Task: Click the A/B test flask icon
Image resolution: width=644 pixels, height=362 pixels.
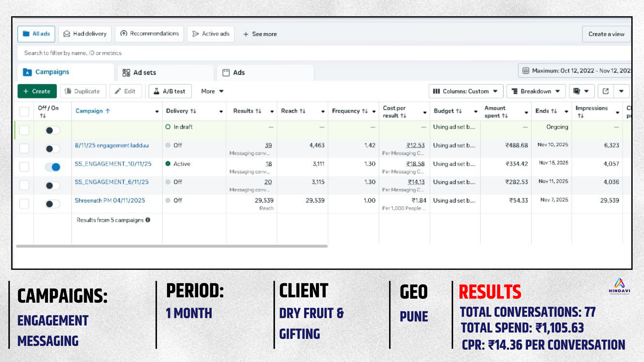Action: 156,91
